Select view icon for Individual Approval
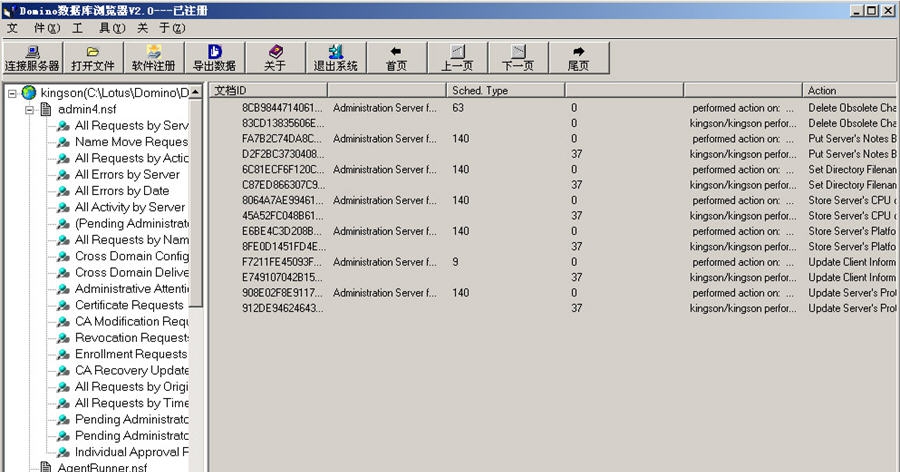 tap(64, 452)
